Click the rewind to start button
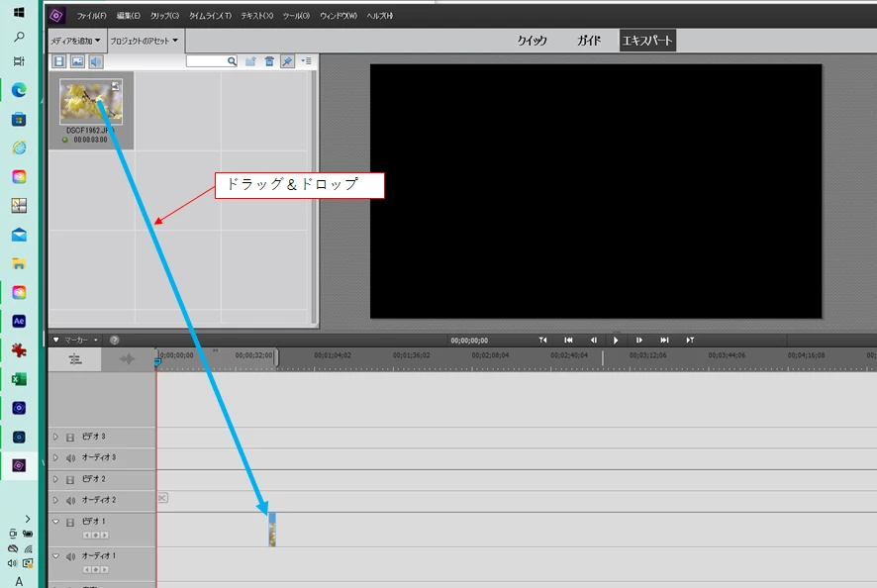Screen dimensions: 877x588 (x=568, y=341)
